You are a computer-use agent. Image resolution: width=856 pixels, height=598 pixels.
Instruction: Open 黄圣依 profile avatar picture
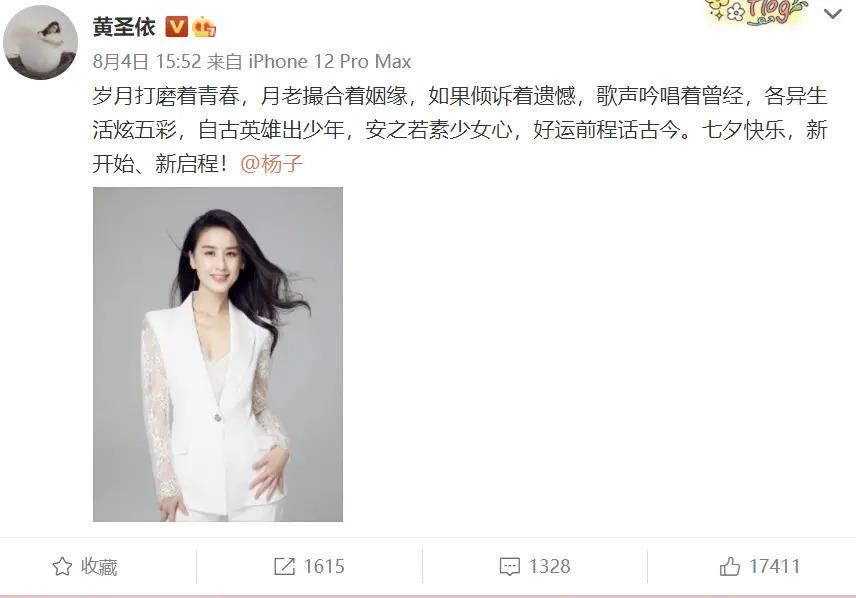point(40,43)
